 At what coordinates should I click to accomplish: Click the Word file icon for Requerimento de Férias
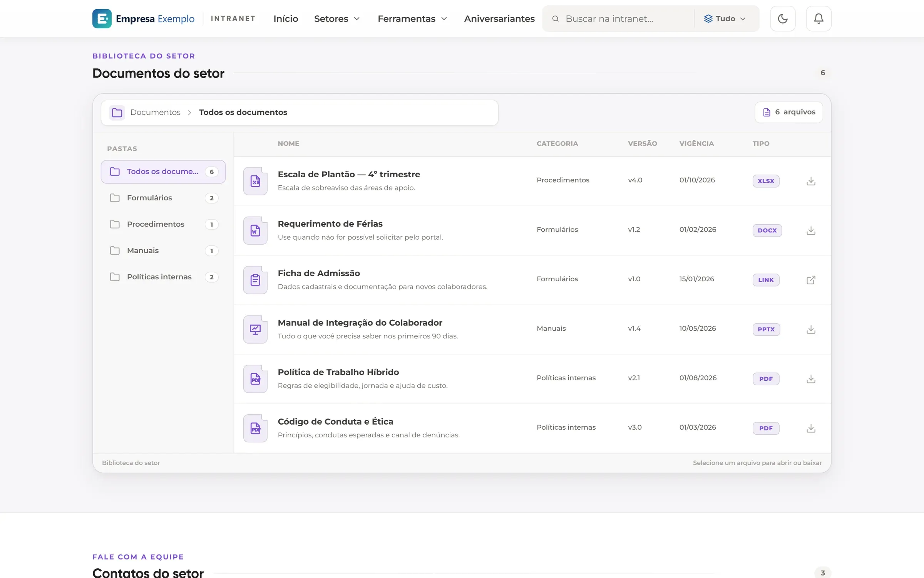click(255, 230)
